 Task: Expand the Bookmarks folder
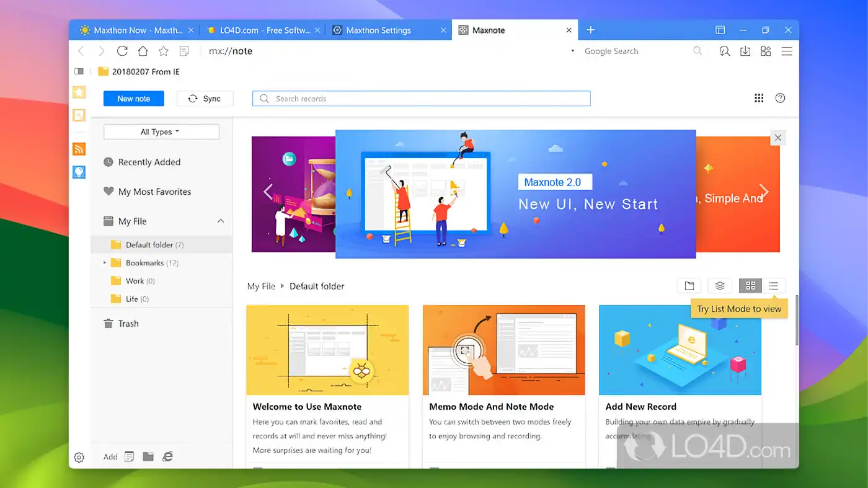click(105, 262)
